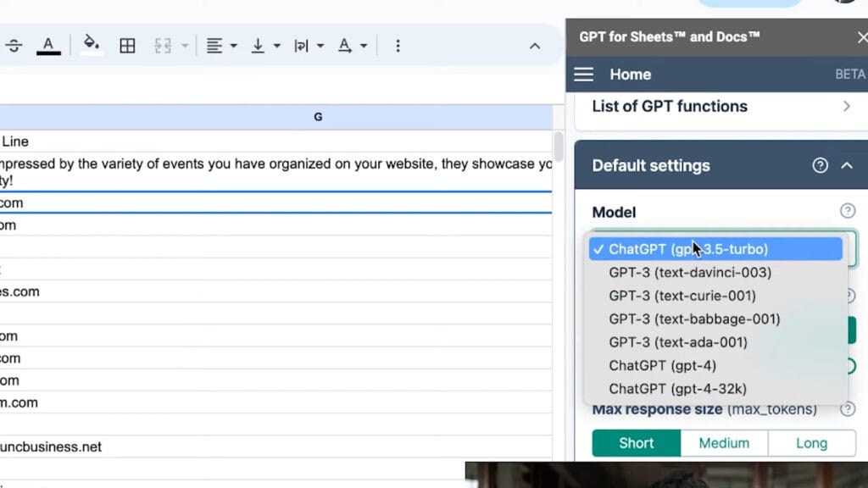Screen dimensions: 868x488
Task: Select GPT-3 (text-davinci-003) option
Action: pos(715,272)
